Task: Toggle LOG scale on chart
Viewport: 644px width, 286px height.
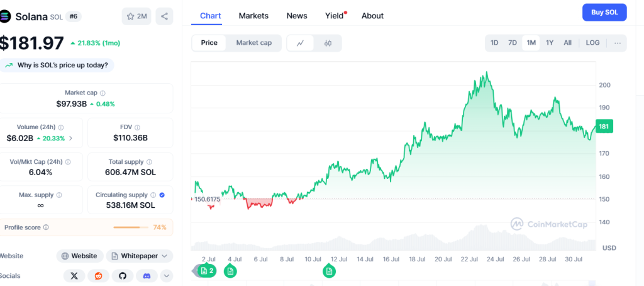Action: pyautogui.click(x=592, y=43)
